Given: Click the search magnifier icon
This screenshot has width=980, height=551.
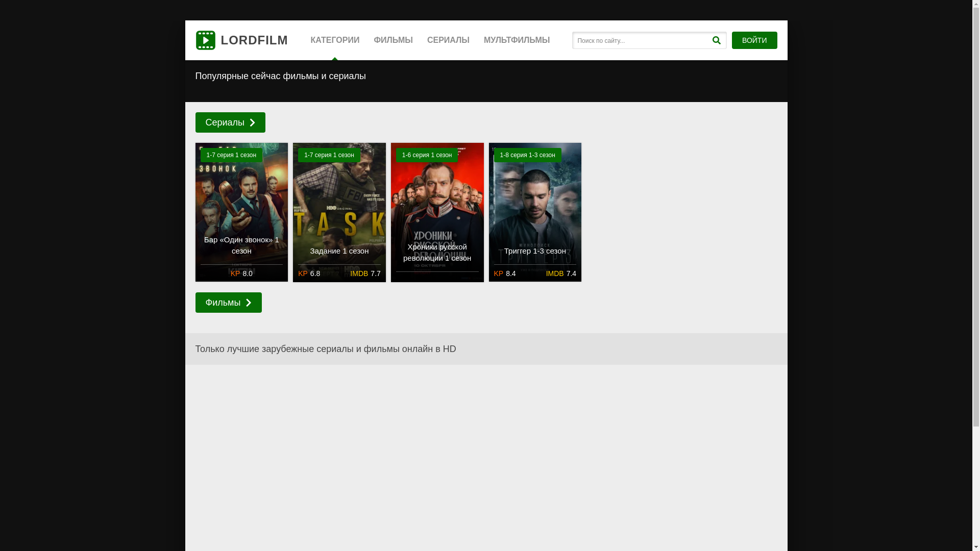Looking at the screenshot, I should (716, 40).
